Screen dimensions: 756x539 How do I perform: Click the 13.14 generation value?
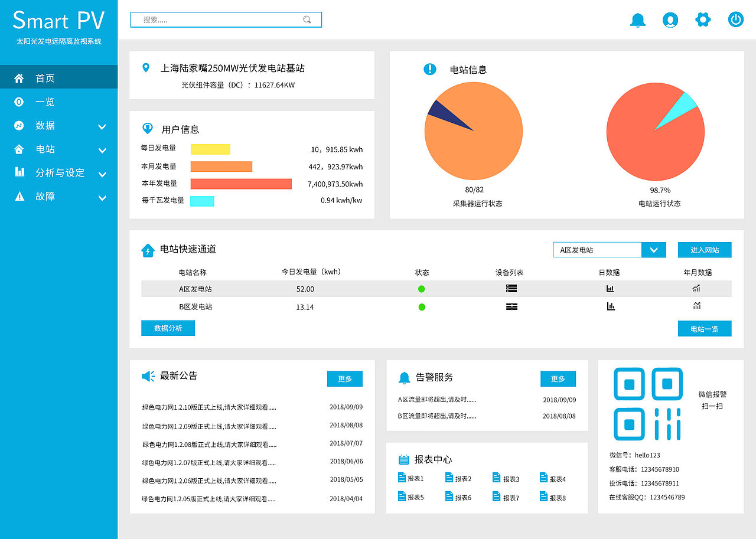pos(305,307)
